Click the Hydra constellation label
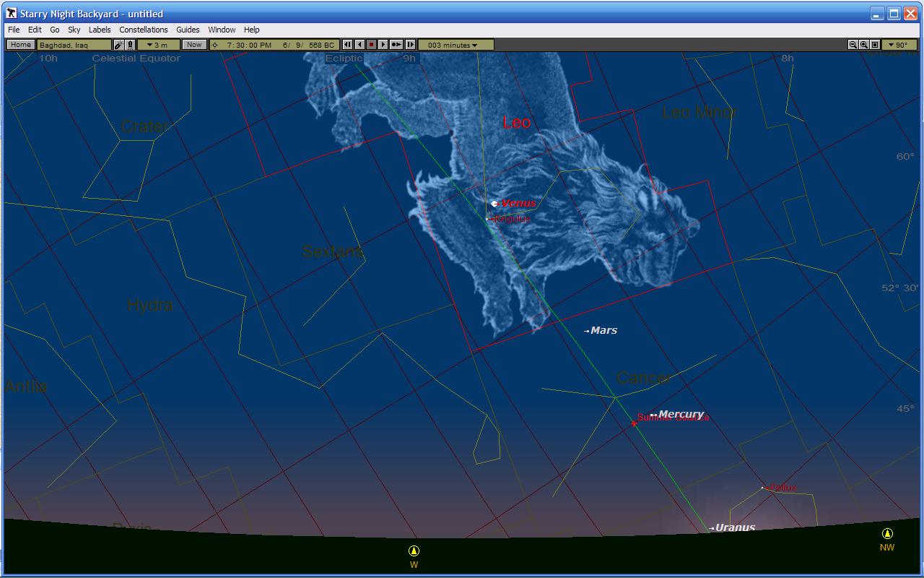Screen dimensions: 924x578 click(150, 305)
